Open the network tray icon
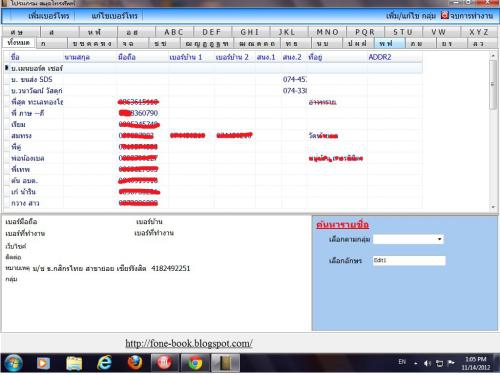The height and width of the screenshot is (375, 500). click(x=439, y=363)
